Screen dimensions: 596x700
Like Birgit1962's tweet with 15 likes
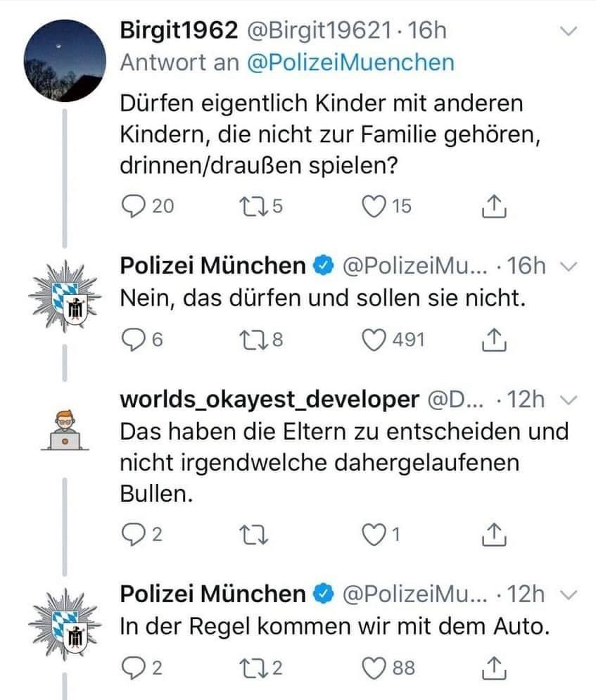[x=373, y=205]
